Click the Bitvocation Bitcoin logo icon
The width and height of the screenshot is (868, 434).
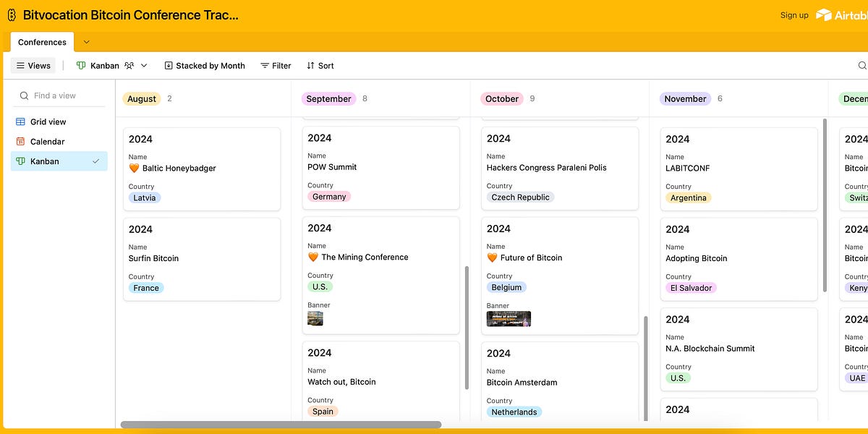pos(12,14)
